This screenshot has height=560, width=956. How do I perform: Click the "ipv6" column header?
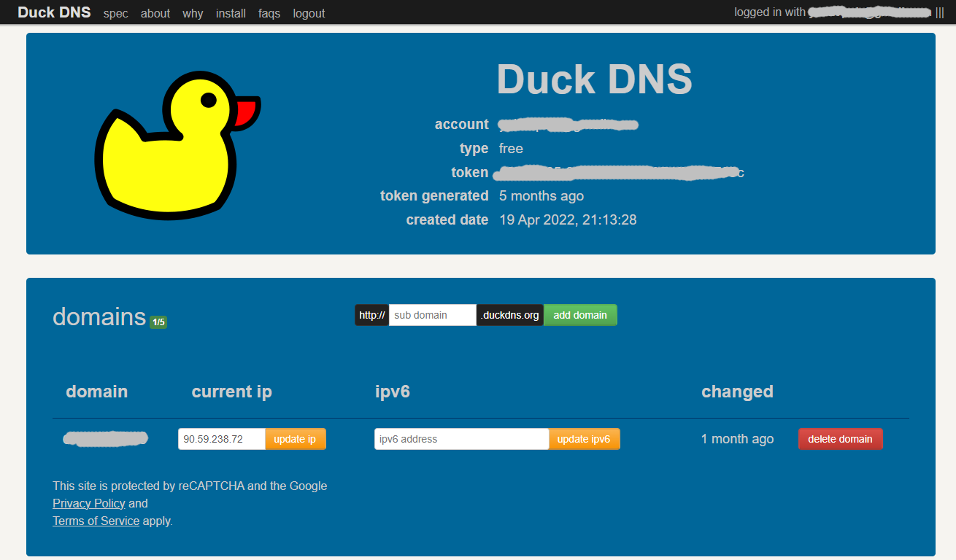[393, 392]
